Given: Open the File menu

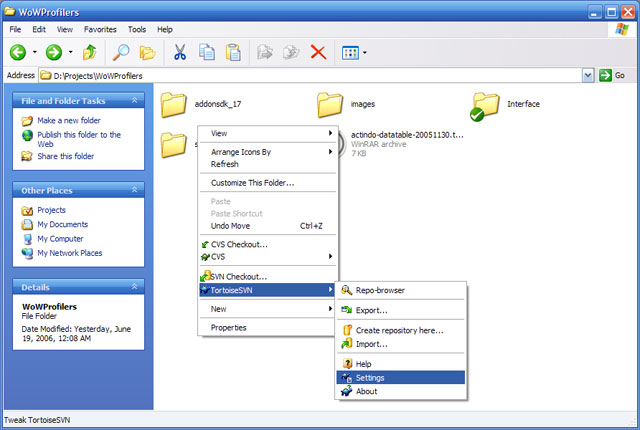Looking at the screenshot, I should click(15, 29).
